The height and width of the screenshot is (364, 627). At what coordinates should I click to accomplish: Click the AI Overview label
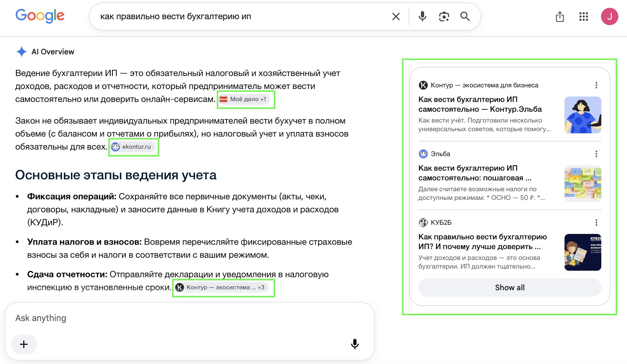click(x=53, y=52)
